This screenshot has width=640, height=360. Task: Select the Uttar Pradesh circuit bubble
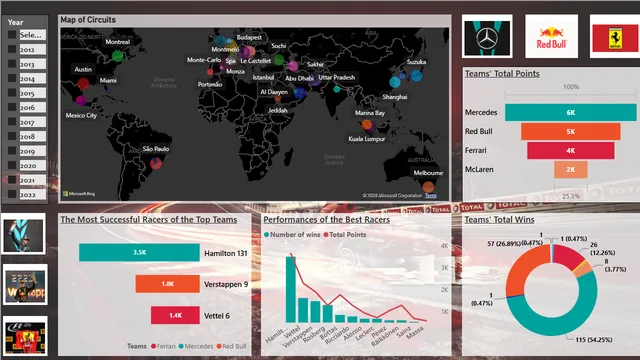tap(337, 89)
